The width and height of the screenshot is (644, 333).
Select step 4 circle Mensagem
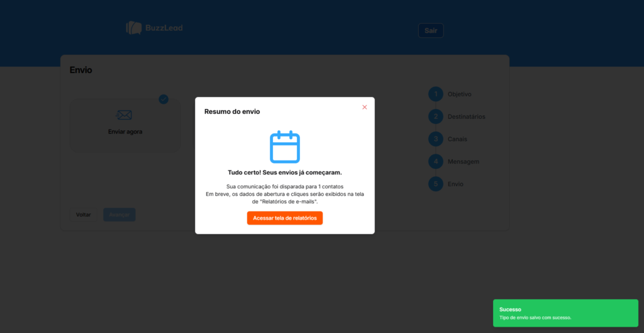(436, 162)
